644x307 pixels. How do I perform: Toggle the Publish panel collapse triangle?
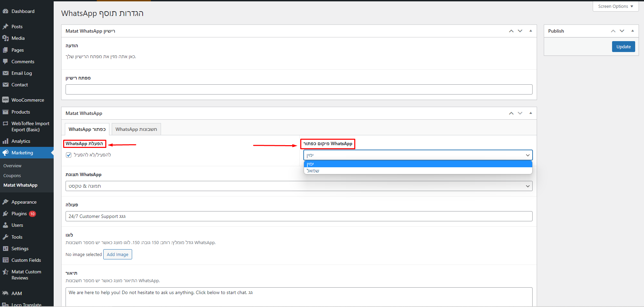pos(632,31)
